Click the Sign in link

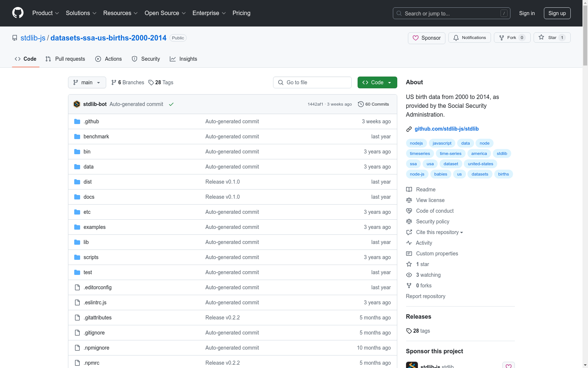pyautogui.click(x=527, y=13)
